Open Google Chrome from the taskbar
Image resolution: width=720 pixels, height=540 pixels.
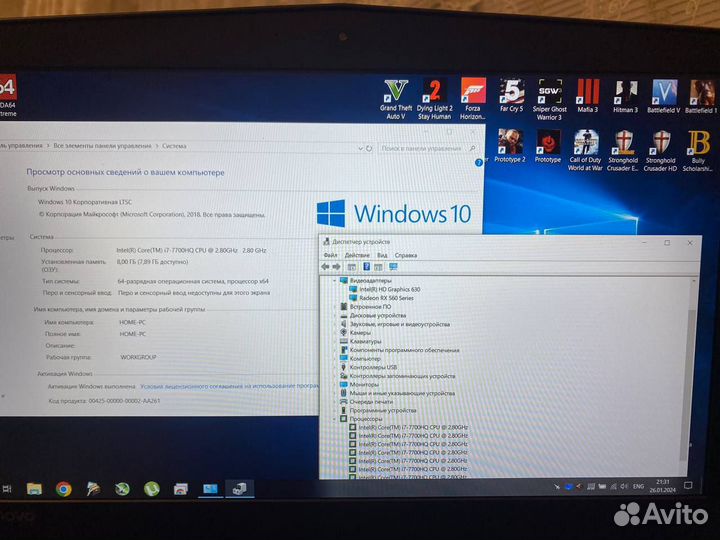point(63,489)
